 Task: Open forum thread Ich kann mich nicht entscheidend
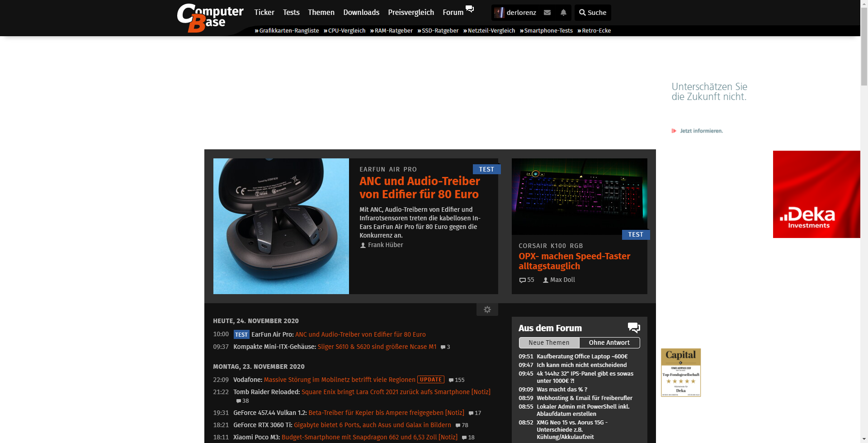click(581, 365)
